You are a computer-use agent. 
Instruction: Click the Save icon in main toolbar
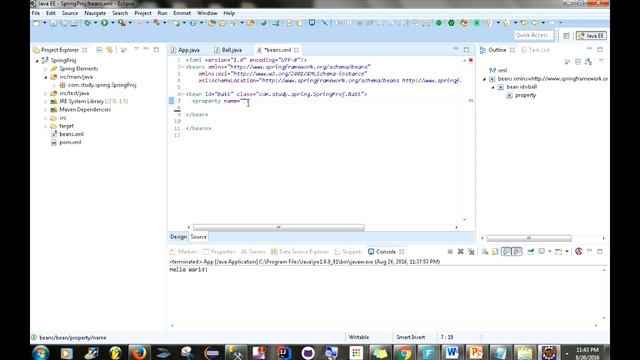click(53, 23)
